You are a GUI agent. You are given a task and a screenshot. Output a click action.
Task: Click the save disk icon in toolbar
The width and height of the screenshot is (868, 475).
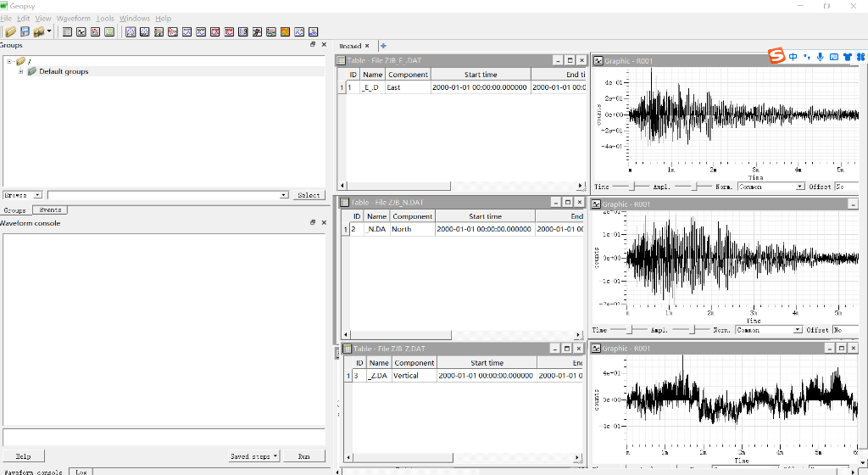coord(25,32)
